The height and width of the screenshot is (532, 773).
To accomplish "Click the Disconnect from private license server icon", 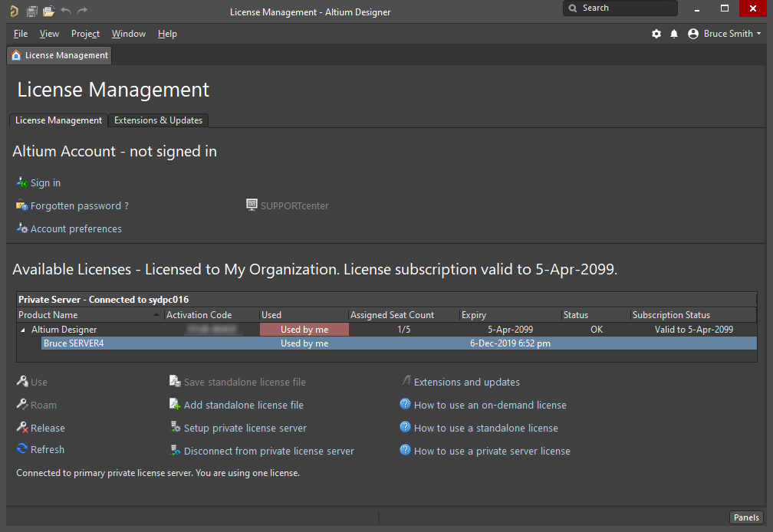I will click(x=176, y=451).
